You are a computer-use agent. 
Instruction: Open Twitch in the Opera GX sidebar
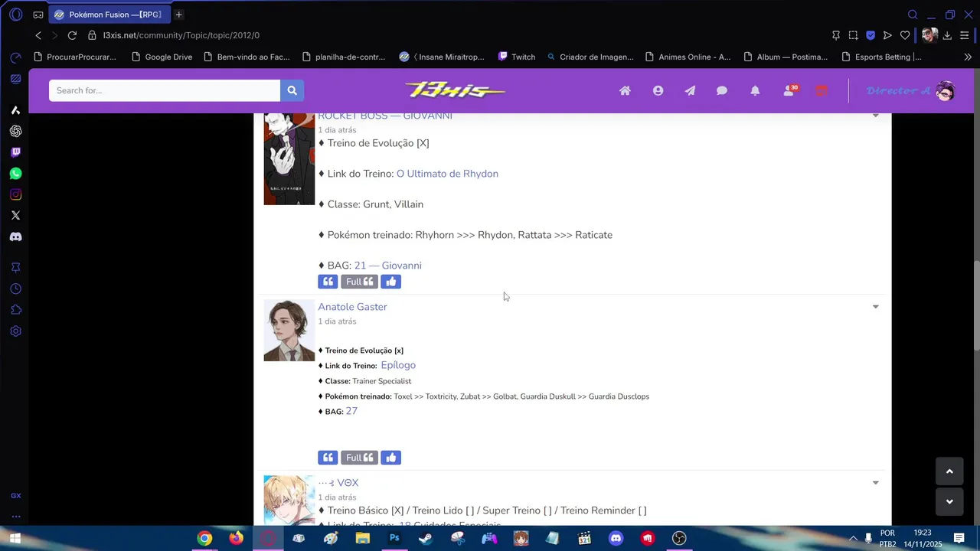(15, 152)
